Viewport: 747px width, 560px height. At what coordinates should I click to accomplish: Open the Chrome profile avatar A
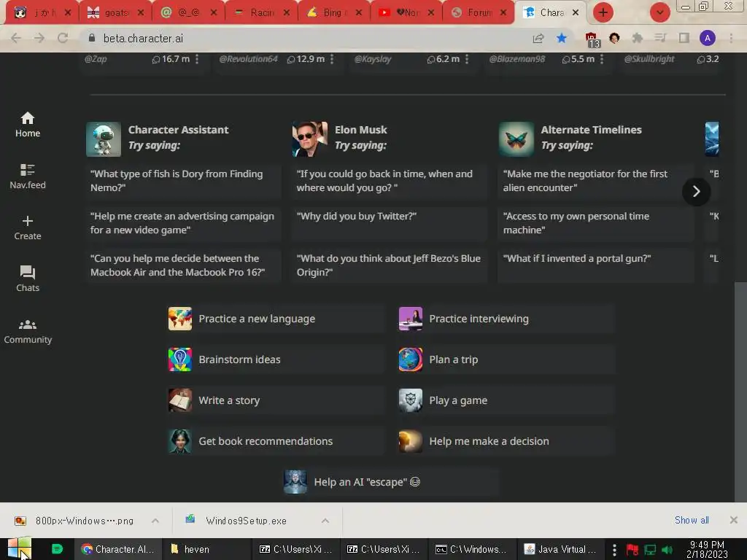click(708, 38)
